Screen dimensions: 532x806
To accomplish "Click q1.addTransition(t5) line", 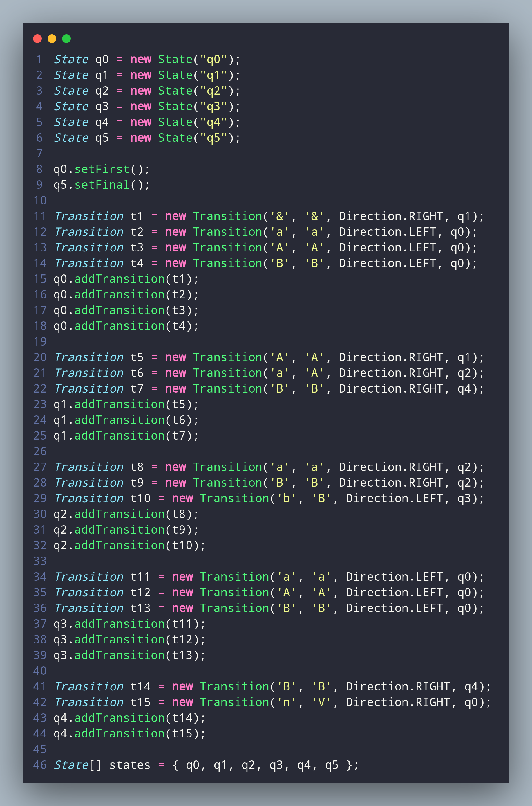I will 126,404.
